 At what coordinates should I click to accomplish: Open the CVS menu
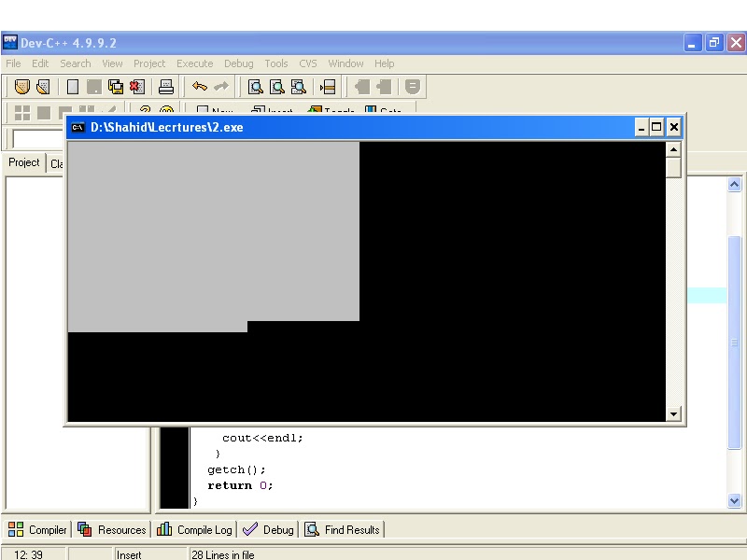308,63
